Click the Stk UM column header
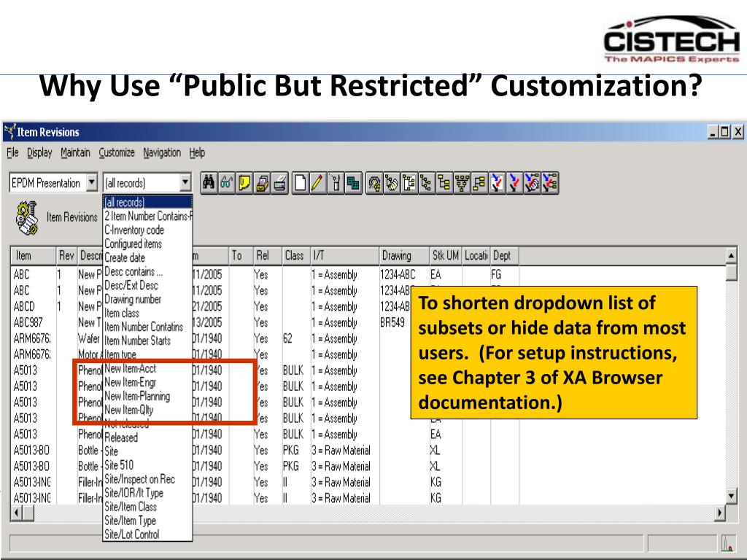The width and height of the screenshot is (747, 560). (x=446, y=256)
